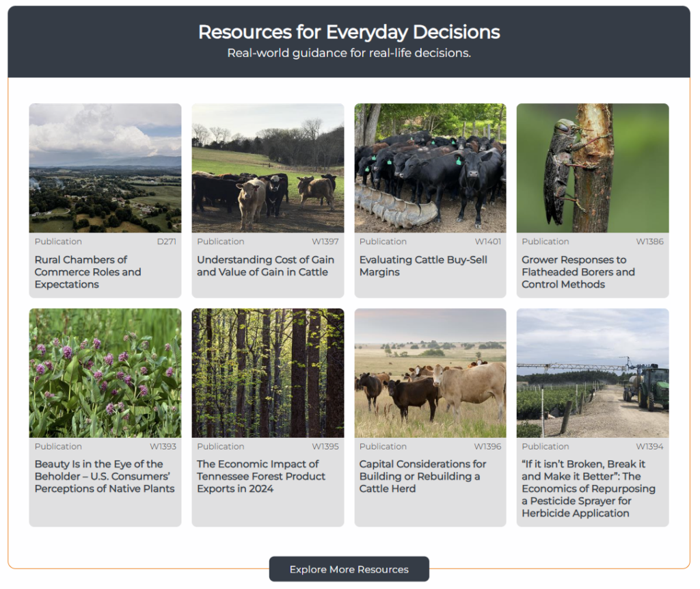Viewport: 700px width, 589px height.
Task: Select the D271 publication number
Action: [167, 241]
